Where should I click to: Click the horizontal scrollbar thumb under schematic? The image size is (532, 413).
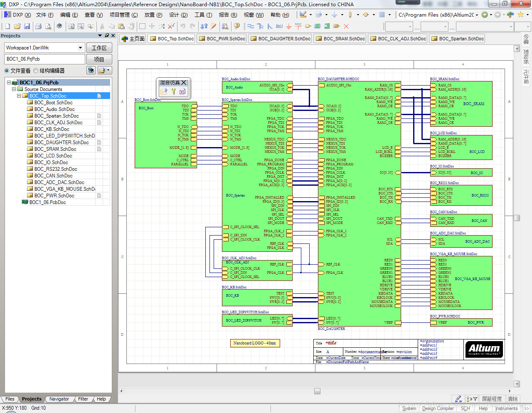pyautogui.click(x=317, y=391)
